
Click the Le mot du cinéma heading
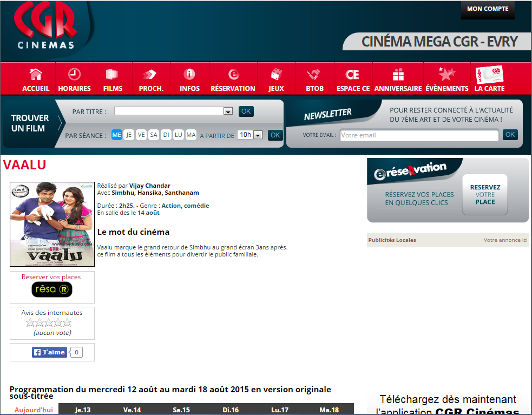click(x=133, y=232)
